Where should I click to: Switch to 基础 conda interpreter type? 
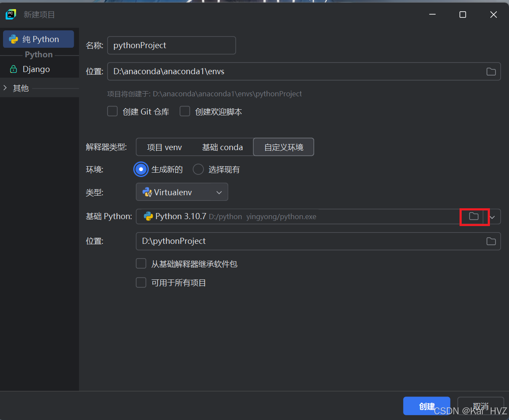pos(222,148)
